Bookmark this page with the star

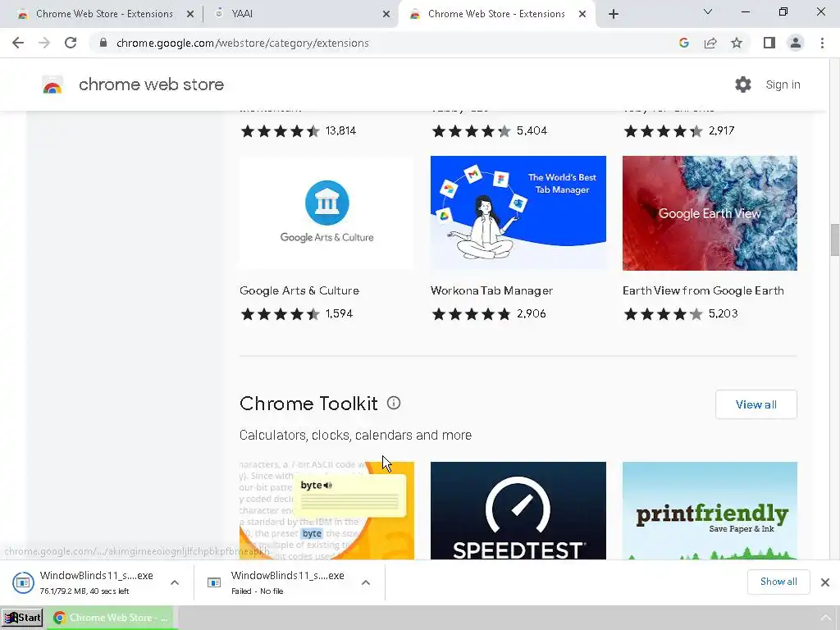[x=737, y=43]
